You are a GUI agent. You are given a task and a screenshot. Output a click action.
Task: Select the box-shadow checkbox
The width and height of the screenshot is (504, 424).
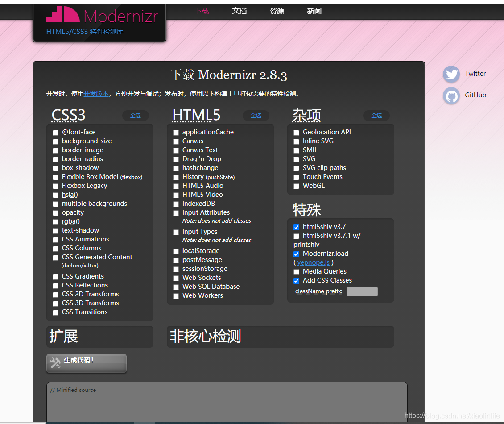click(56, 168)
